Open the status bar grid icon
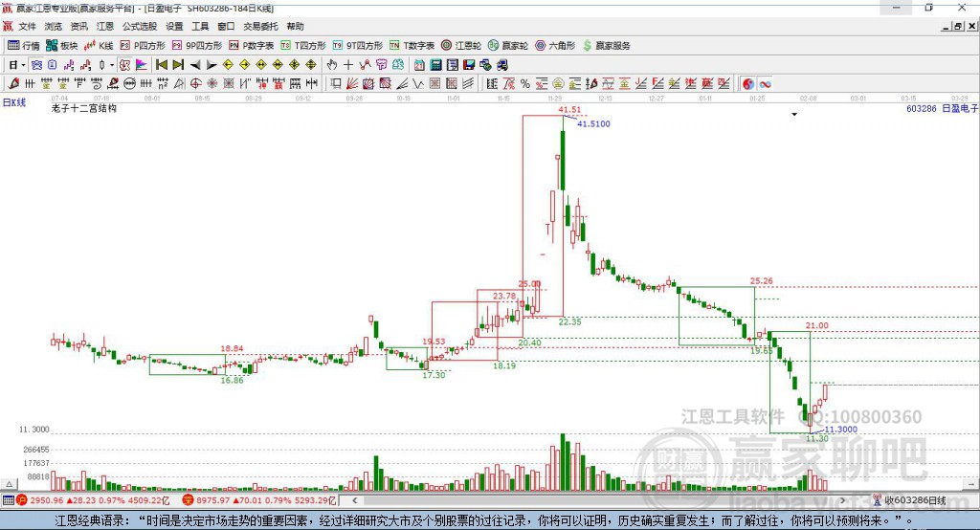Viewport: 980px width, 530px height. 8,500
